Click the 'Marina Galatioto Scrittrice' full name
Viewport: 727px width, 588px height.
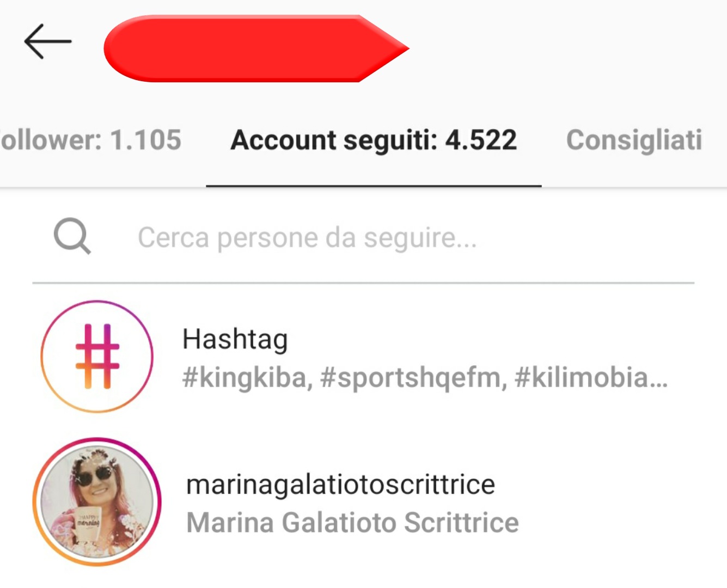[352, 523]
